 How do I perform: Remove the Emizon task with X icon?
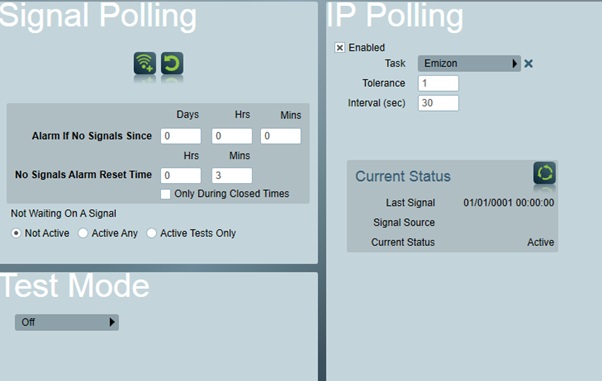pyautogui.click(x=528, y=64)
